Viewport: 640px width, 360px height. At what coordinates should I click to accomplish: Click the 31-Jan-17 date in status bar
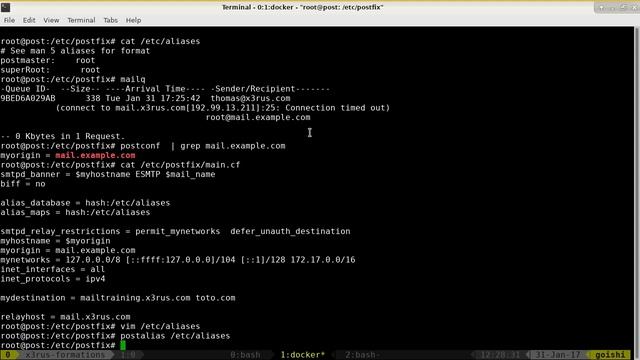557,355
